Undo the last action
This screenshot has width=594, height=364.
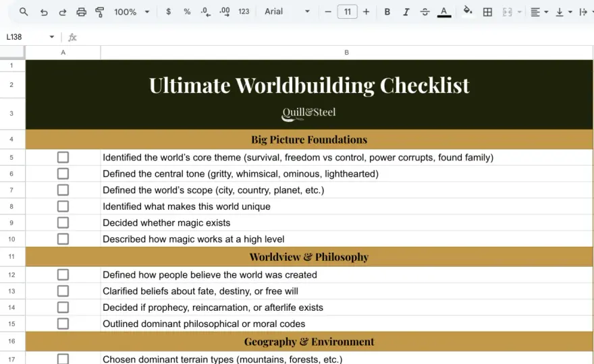point(44,12)
